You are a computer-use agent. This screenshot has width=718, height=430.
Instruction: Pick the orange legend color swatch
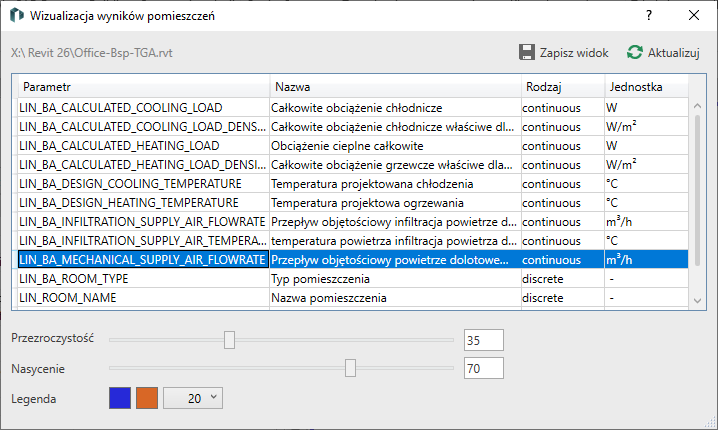pos(147,398)
